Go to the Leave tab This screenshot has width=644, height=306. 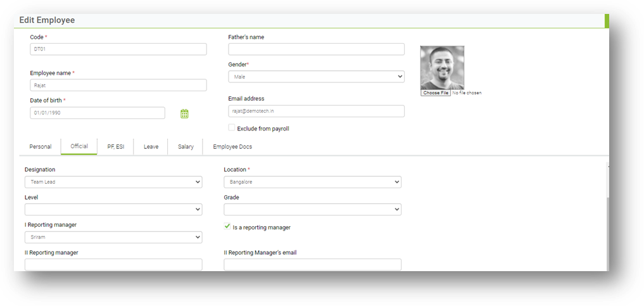[151, 146]
